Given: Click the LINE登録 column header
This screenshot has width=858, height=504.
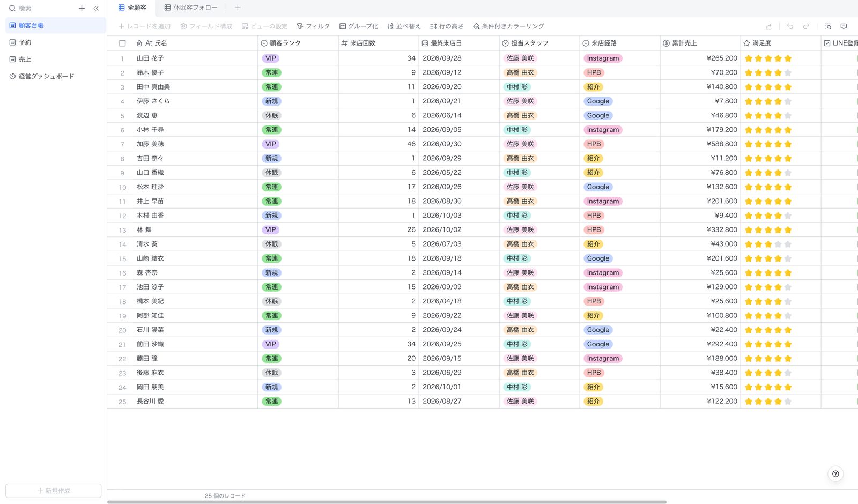Looking at the screenshot, I should tap(841, 43).
